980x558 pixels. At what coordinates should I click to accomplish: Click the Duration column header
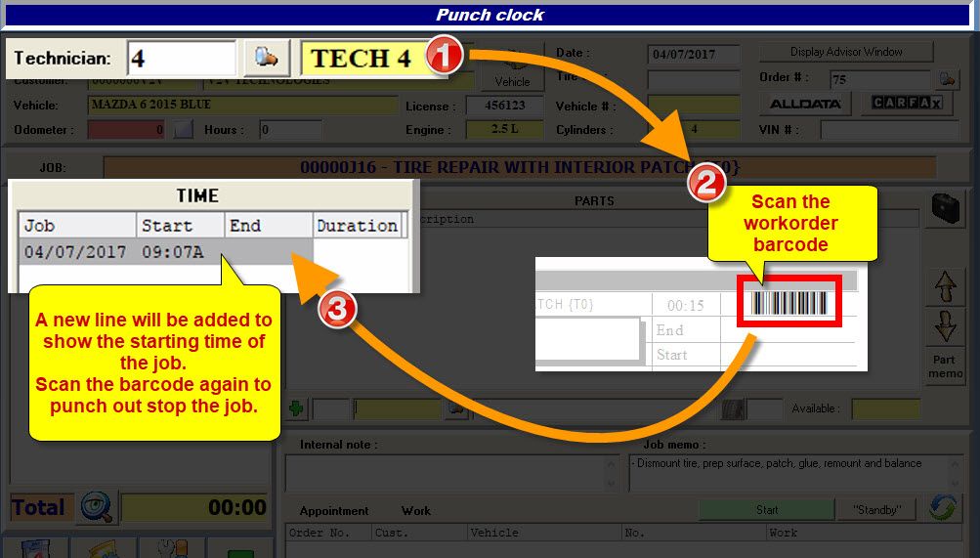(357, 225)
